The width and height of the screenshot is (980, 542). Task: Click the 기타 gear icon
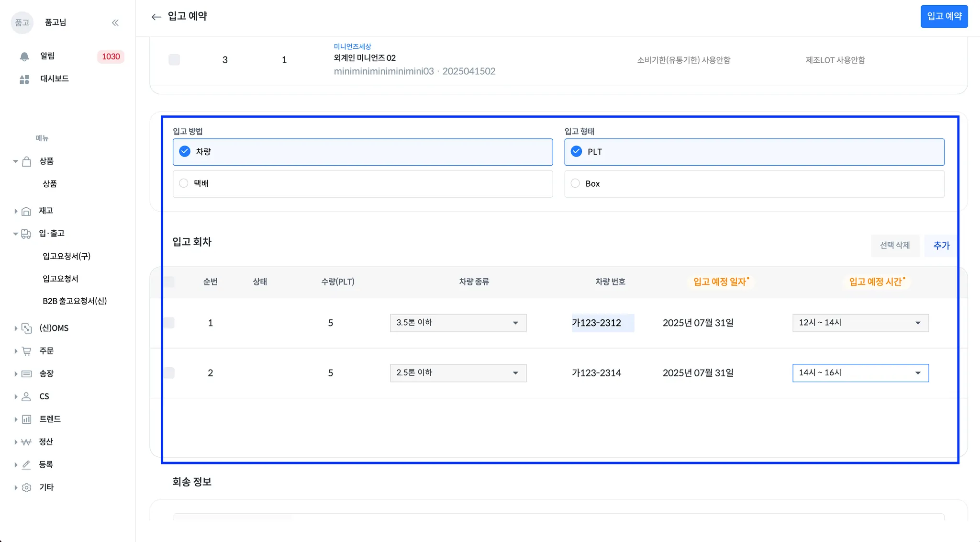tap(26, 487)
